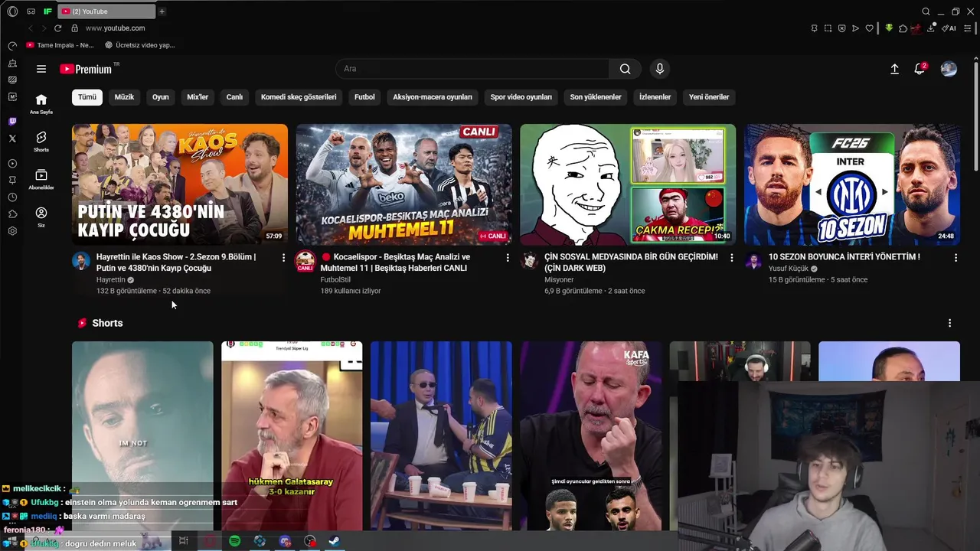
Task: Open X (Twitter) panel in sidebar
Action: [12, 139]
